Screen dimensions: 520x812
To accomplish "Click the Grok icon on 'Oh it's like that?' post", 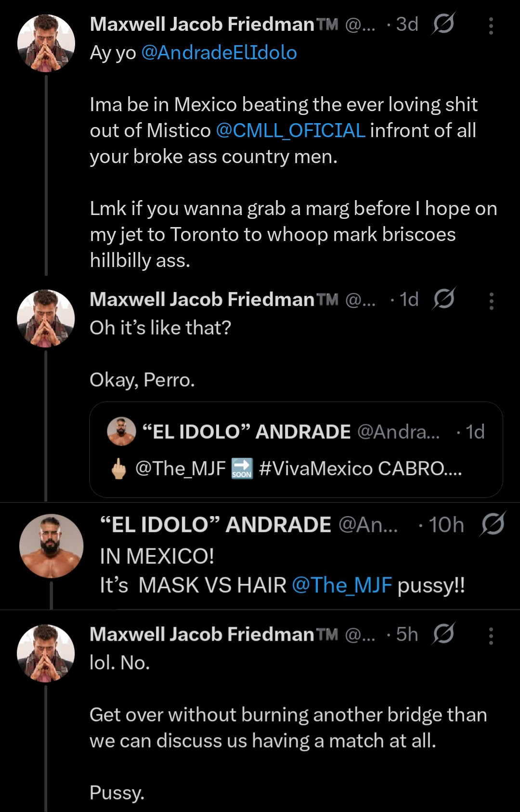I will point(443,299).
